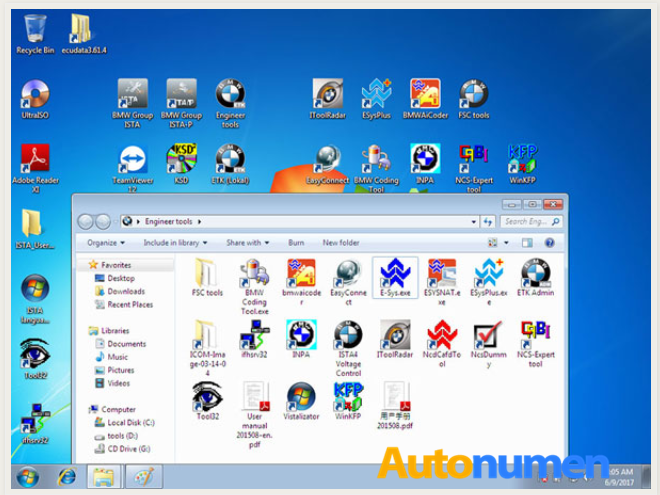Open ISTA language desktop shortcut
This screenshot has height=495, width=660.
click(x=35, y=299)
